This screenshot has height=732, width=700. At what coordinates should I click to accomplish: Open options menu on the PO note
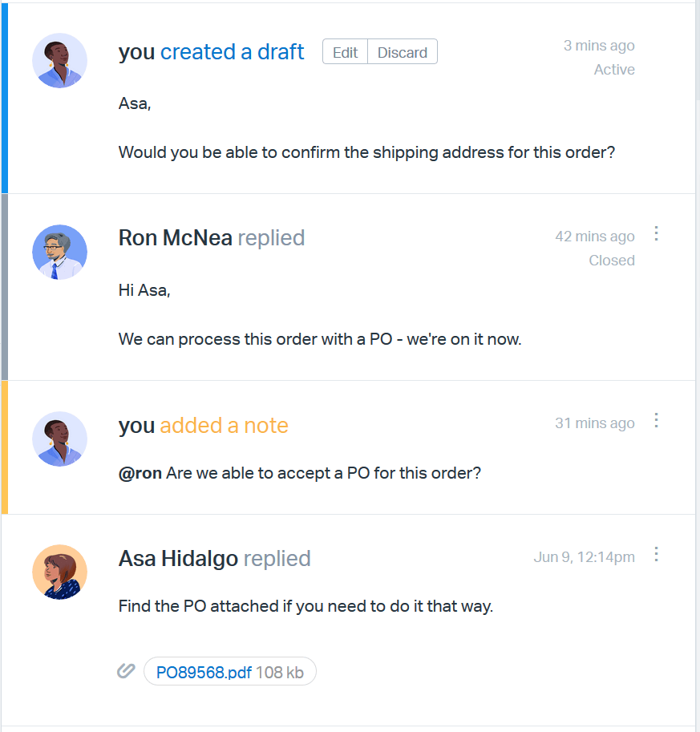pyautogui.click(x=657, y=420)
